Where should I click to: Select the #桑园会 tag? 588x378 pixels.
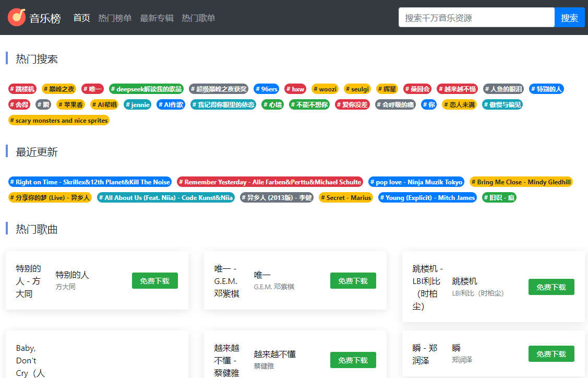[417, 89]
